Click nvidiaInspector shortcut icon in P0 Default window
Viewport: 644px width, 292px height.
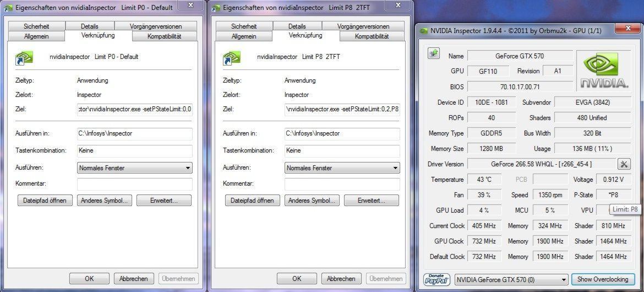tap(24, 58)
